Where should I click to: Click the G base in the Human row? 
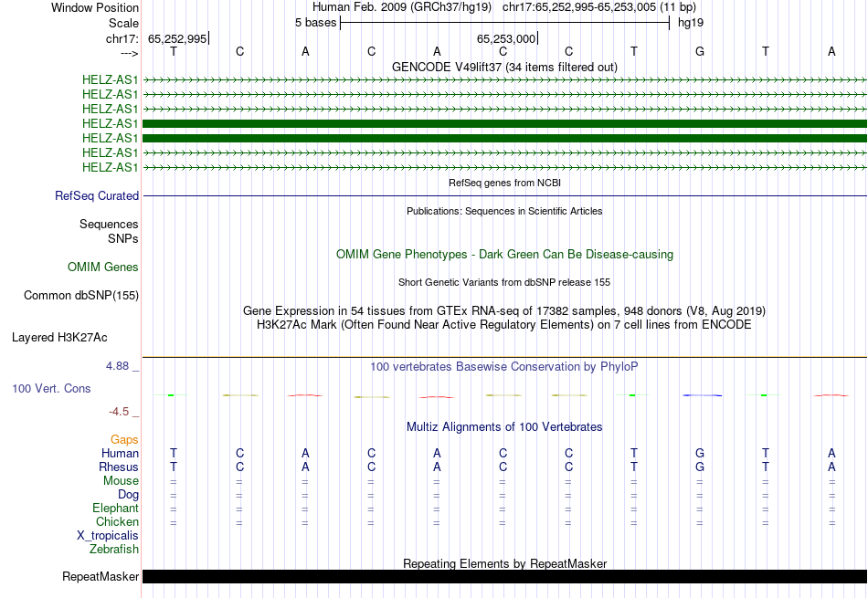click(x=700, y=454)
